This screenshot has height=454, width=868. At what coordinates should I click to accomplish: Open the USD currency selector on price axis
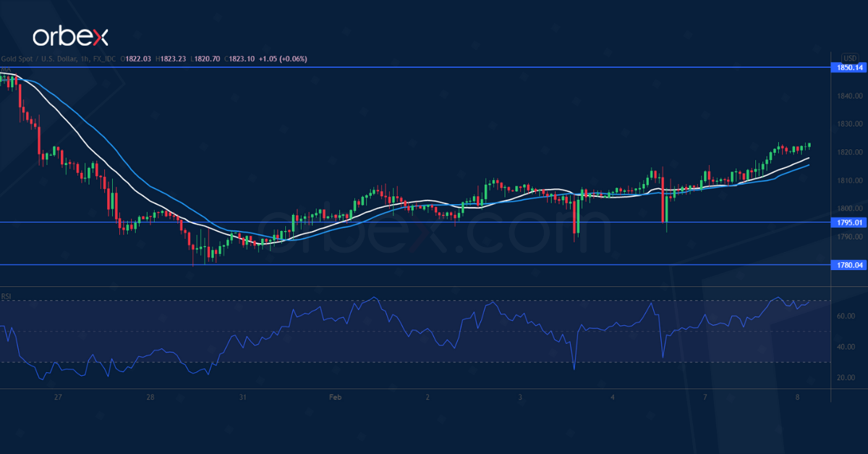tap(849, 59)
